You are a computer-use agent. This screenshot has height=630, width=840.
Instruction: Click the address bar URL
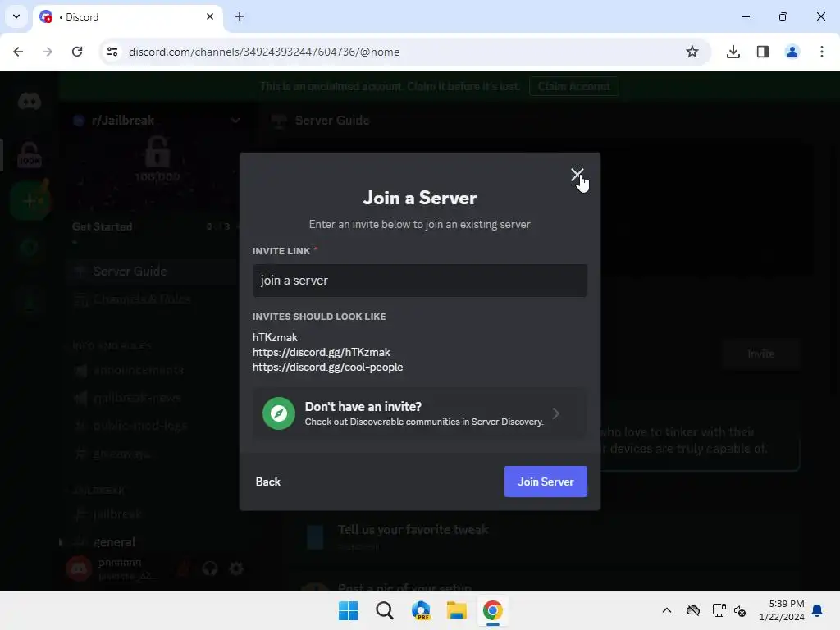[x=264, y=52]
